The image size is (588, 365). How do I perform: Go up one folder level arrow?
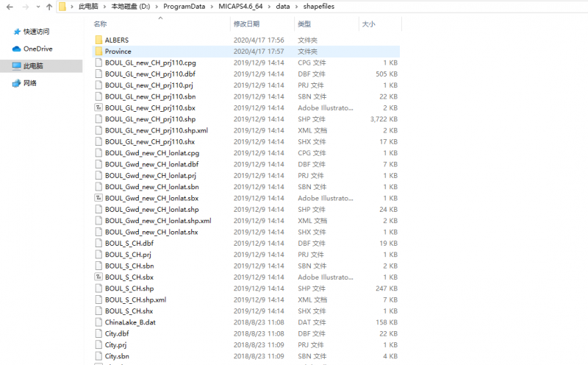point(49,7)
